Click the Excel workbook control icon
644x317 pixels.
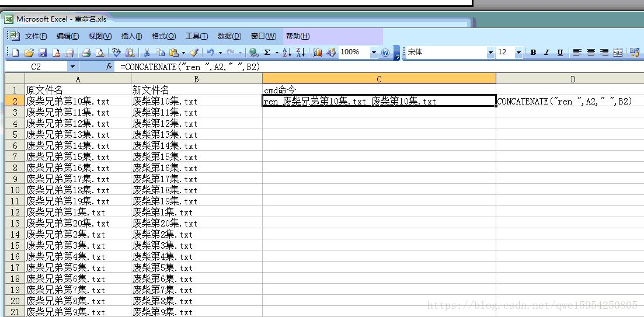coord(15,36)
